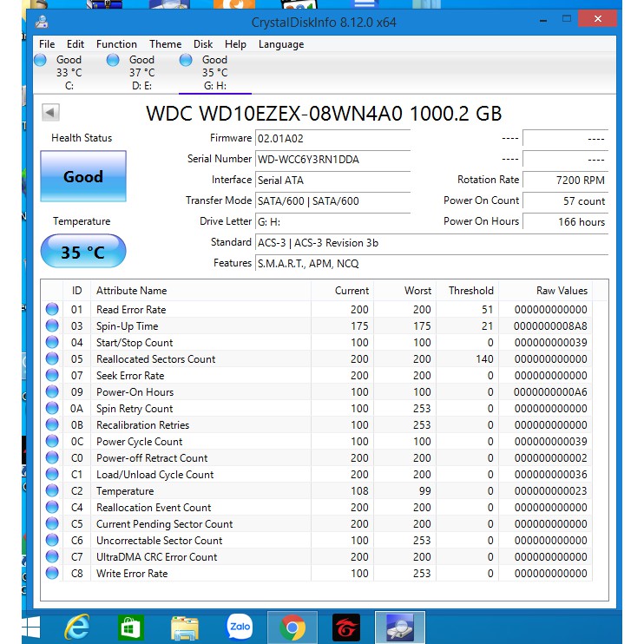
Task: Click status circle for UltraDMA CRC Error Count
Action: point(52,556)
